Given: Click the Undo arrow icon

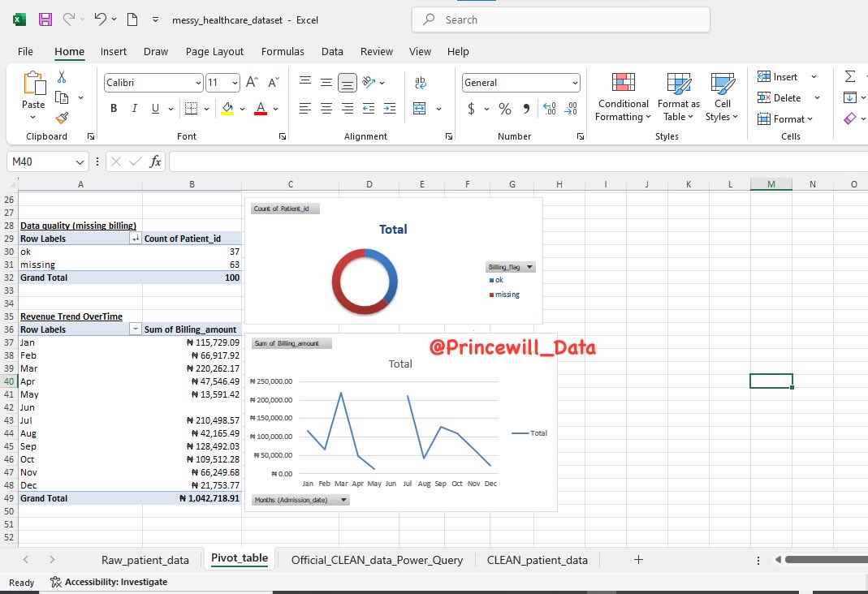Looking at the screenshot, I should point(100,19).
